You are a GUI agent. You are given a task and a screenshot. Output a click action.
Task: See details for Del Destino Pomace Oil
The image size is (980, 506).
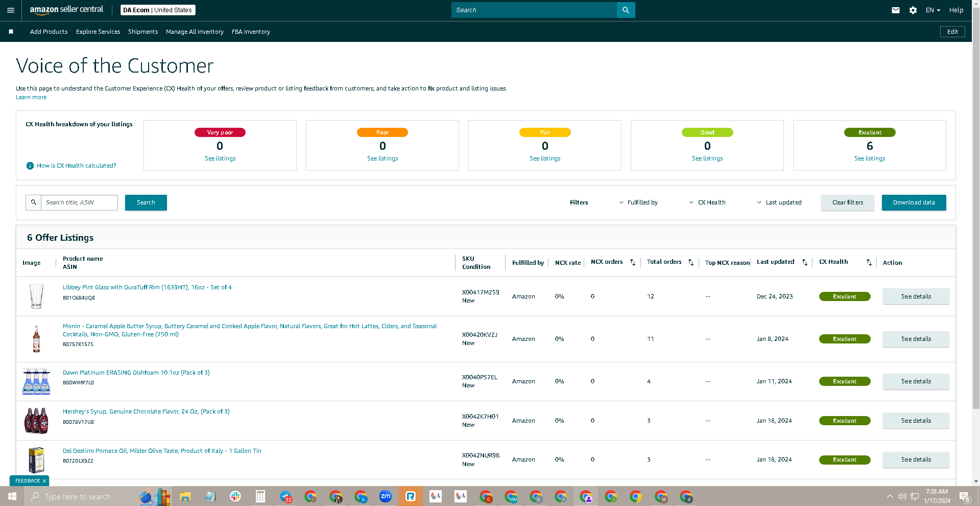tap(916, 459)
